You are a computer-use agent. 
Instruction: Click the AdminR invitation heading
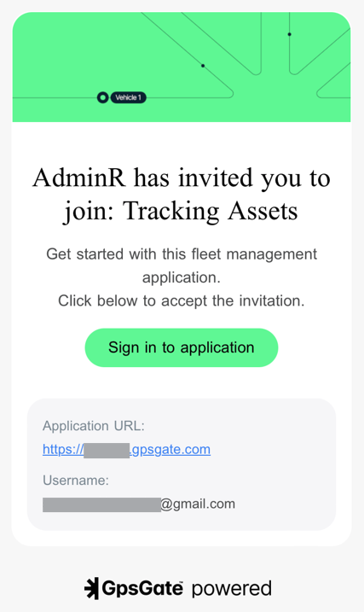pos(182,195)
